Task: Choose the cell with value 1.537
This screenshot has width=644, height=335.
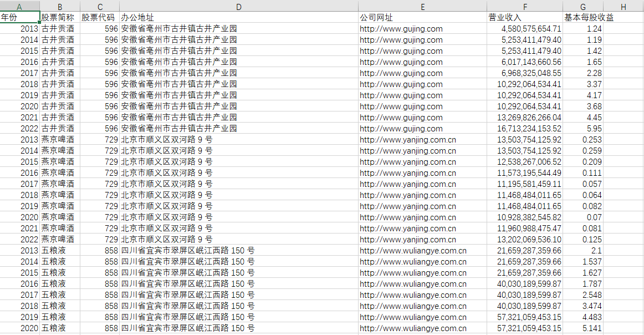Action: [583, 262]
